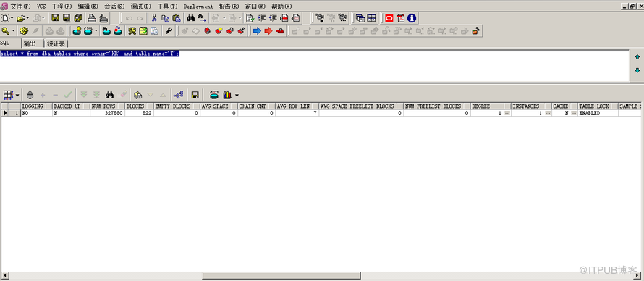Screen dimensions: 644x281
Task: Click the blue Commit arrow icon
Action: [x=257, y=31]
